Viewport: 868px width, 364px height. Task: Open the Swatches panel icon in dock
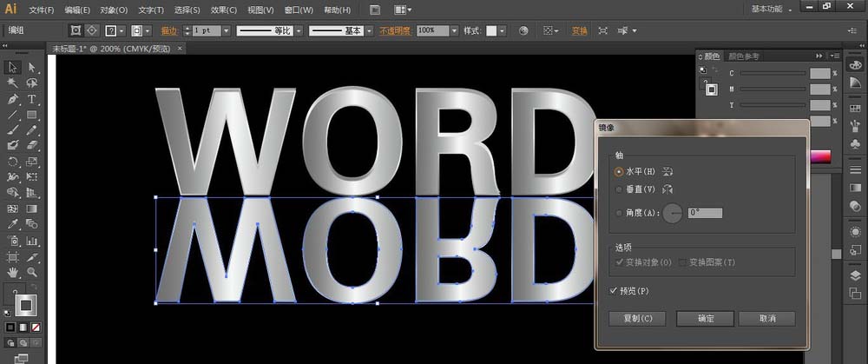855,106
